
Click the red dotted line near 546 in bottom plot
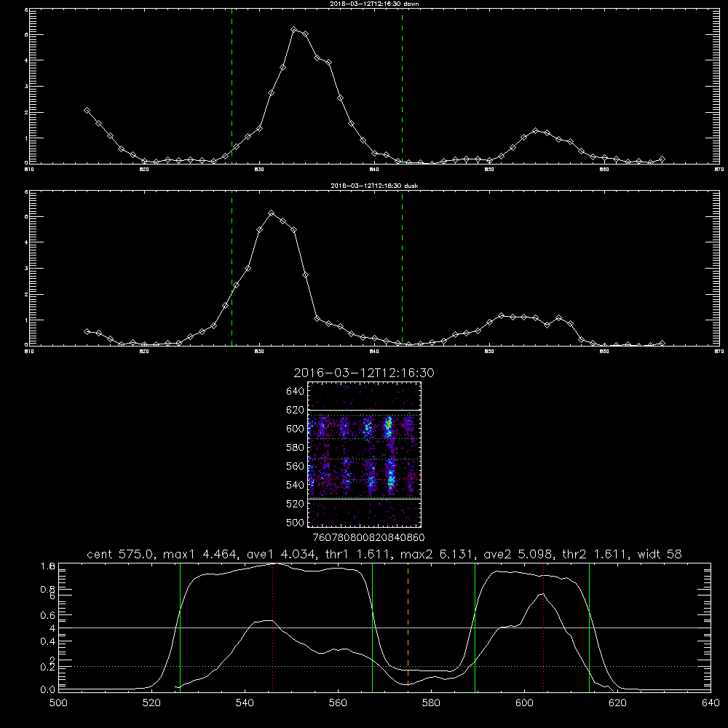pyautogui.click(x=272, y=627)
